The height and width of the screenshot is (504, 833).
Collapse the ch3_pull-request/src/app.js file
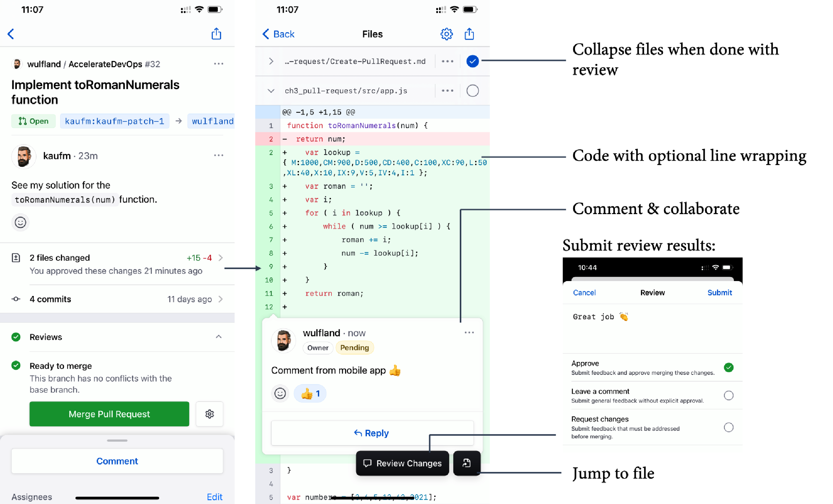pyautogui.click(x=271, y=91)
